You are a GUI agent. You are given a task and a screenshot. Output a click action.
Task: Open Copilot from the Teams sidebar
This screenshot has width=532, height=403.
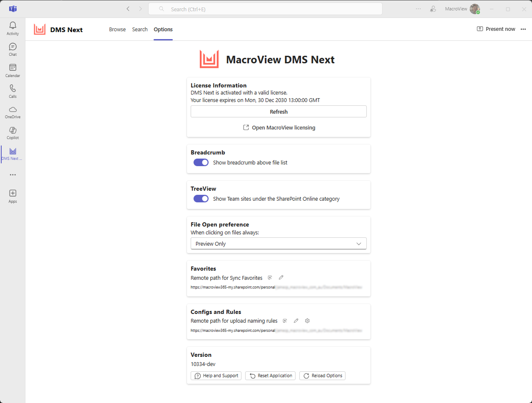(12, 133)
